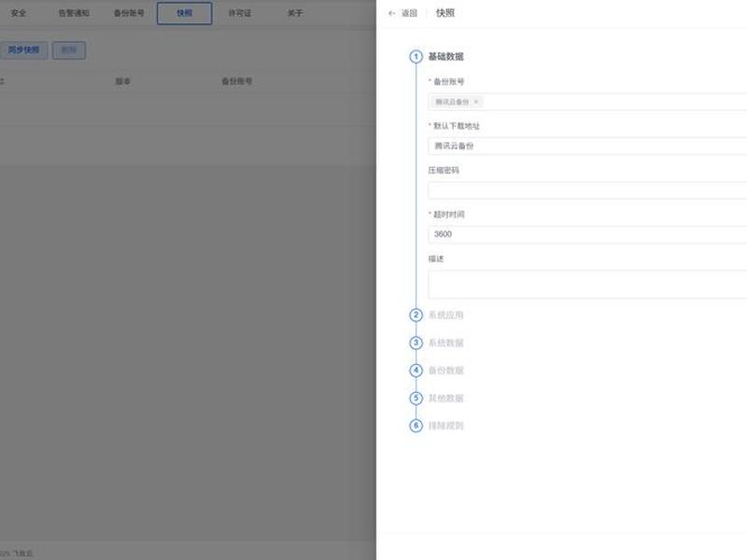This screenshot has width=747, height=560.
Task: Click the 同步快照 button
Action: pyautogui.click(x=23, y=50)
